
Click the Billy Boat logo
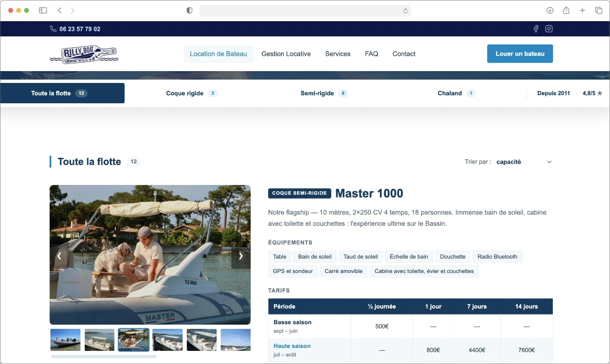coord(84,54)
